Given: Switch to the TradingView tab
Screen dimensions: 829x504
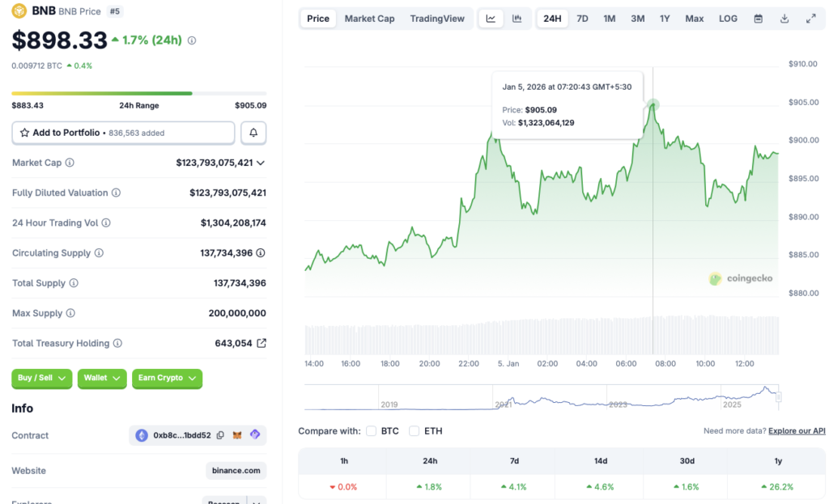Looking at the screenshot, I should (437, 18).
